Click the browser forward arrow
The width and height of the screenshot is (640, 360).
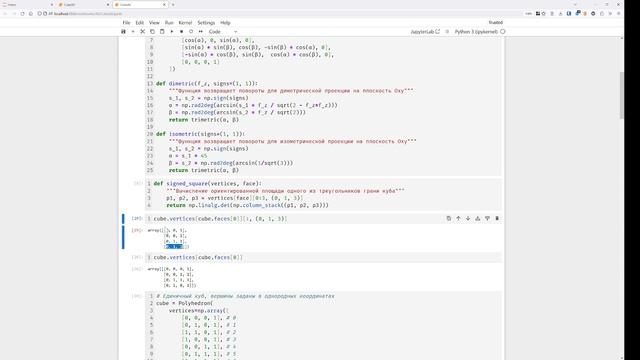point(14,13)
